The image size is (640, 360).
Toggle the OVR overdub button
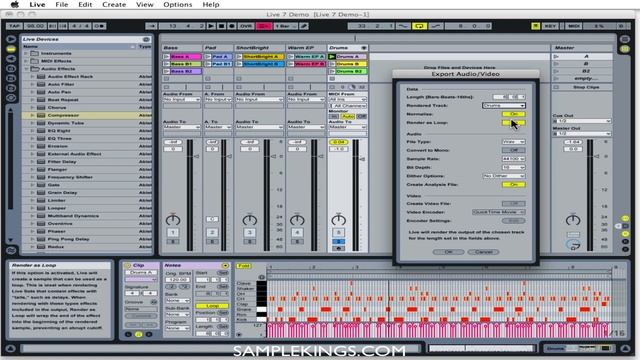coord(246,26)
